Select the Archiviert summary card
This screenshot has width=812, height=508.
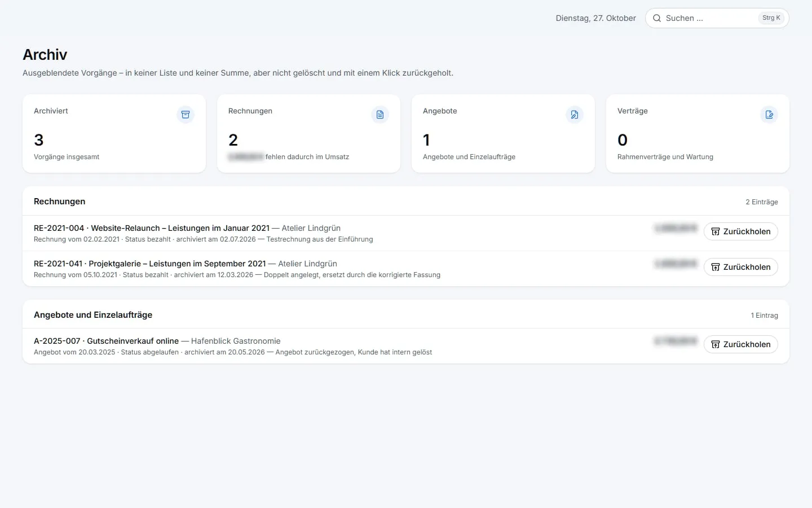point(114,133)
